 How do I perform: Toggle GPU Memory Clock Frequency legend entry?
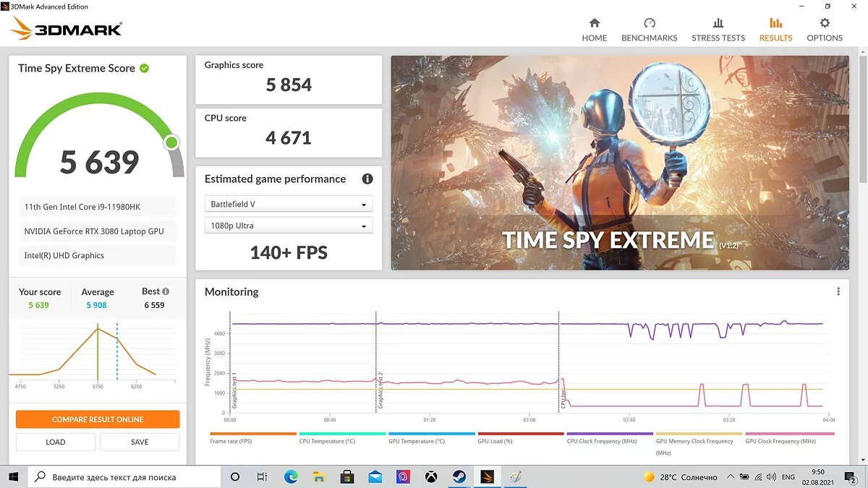point(699,444)
